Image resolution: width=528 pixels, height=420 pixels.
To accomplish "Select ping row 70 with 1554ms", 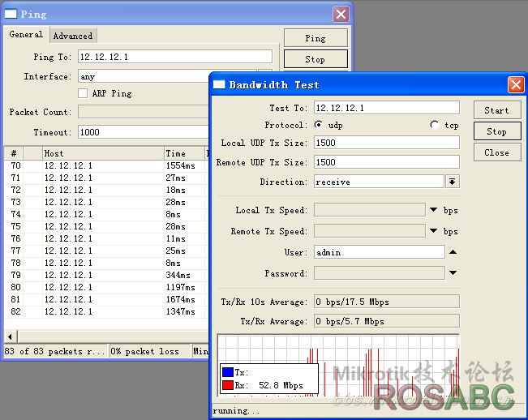I will tap(106, 165).
